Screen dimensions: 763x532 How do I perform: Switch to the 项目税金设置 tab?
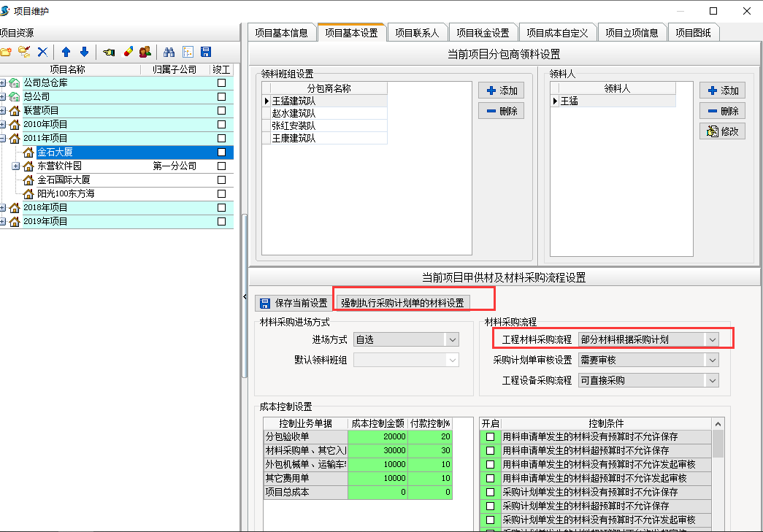coord(482,33)
